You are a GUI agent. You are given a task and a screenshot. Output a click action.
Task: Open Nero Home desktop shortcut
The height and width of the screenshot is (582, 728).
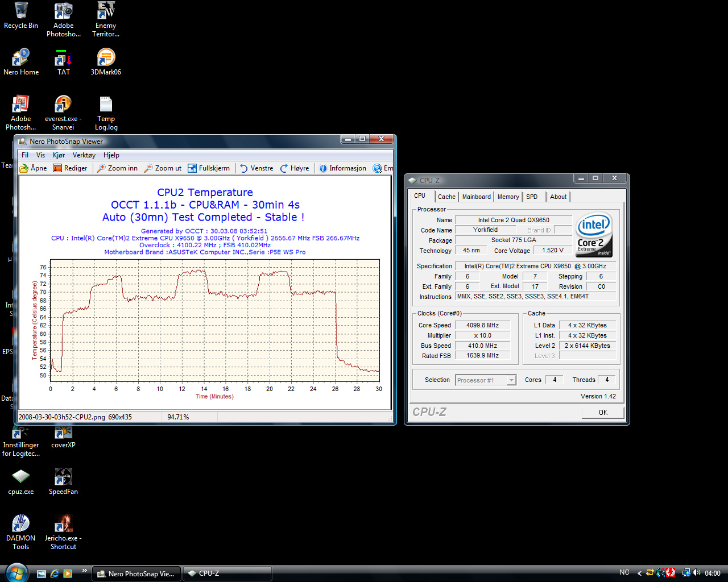coord(21,63)
